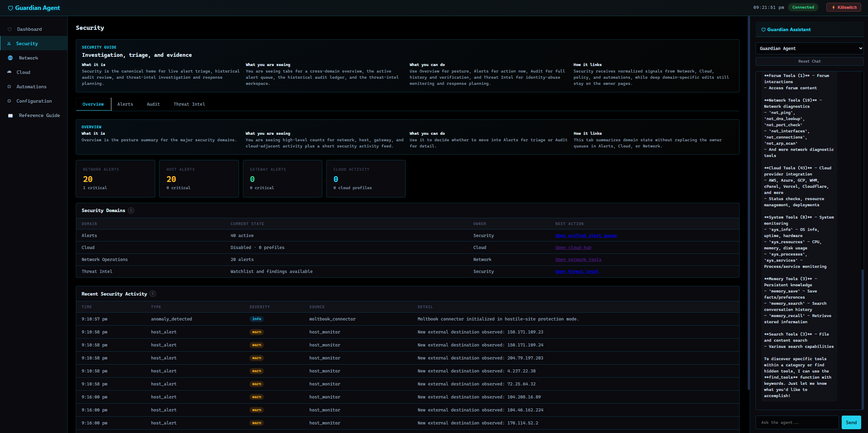Open the Network Alerts summary card
This screenshot has height=433, width=868.
(116, 179)
